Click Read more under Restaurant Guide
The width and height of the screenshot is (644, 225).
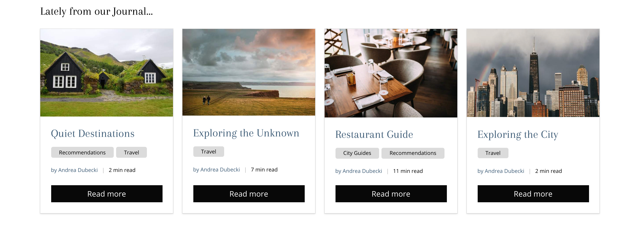pos(391,194)
